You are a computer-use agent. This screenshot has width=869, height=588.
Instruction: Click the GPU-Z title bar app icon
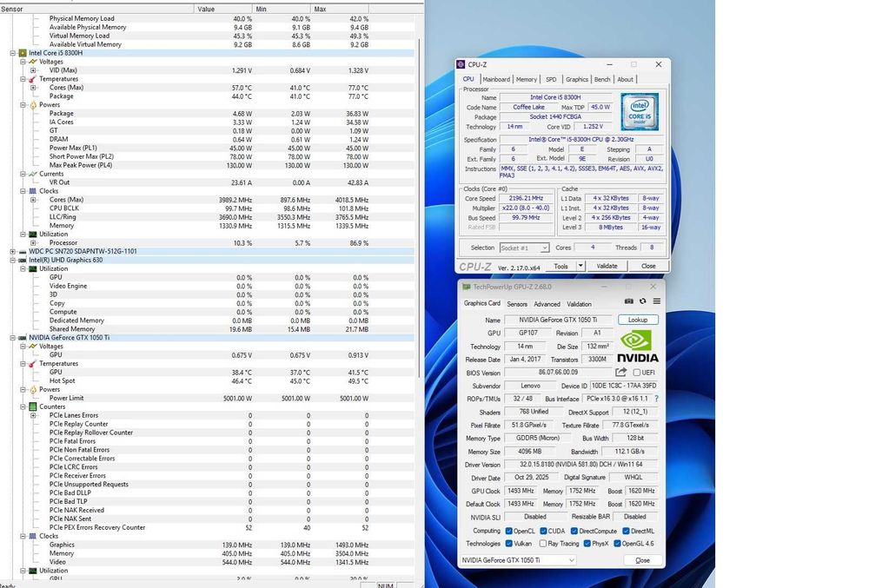[x=467, y=287]
